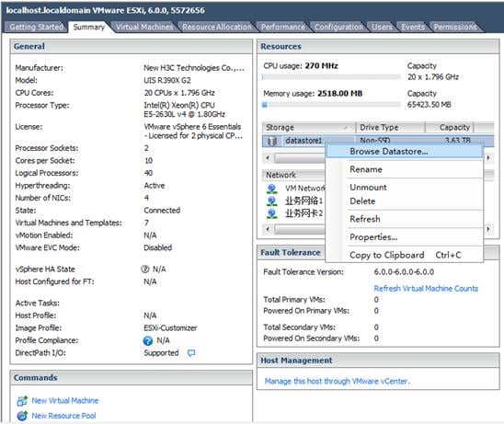
Task: Click the Commands panel header
Action: (x=132, y=378)
